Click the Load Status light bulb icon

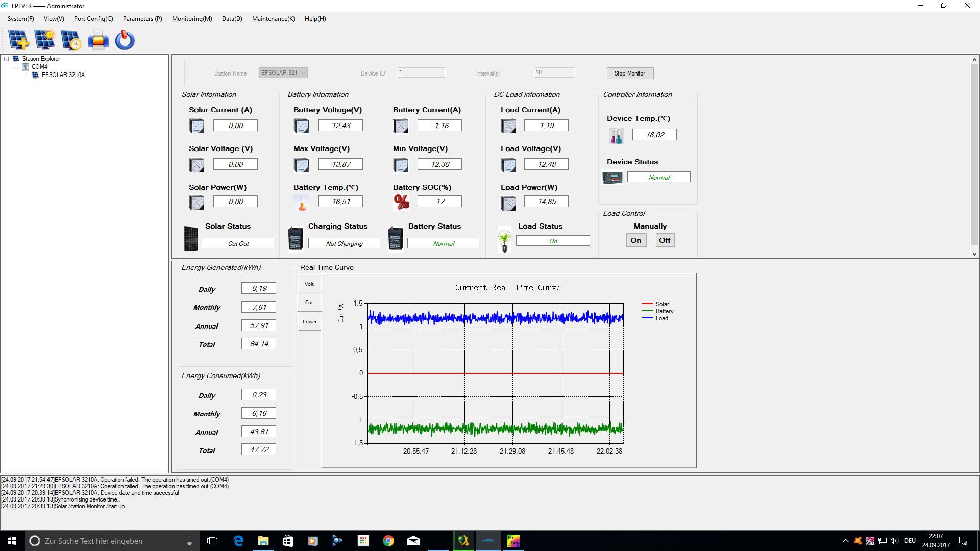click(x=504, y=240)
